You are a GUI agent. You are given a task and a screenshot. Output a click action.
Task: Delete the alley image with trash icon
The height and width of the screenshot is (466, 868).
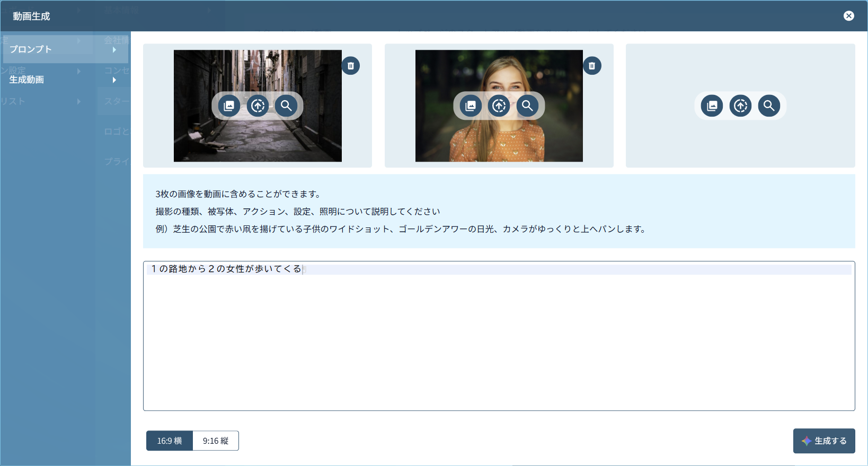[351, 66]
